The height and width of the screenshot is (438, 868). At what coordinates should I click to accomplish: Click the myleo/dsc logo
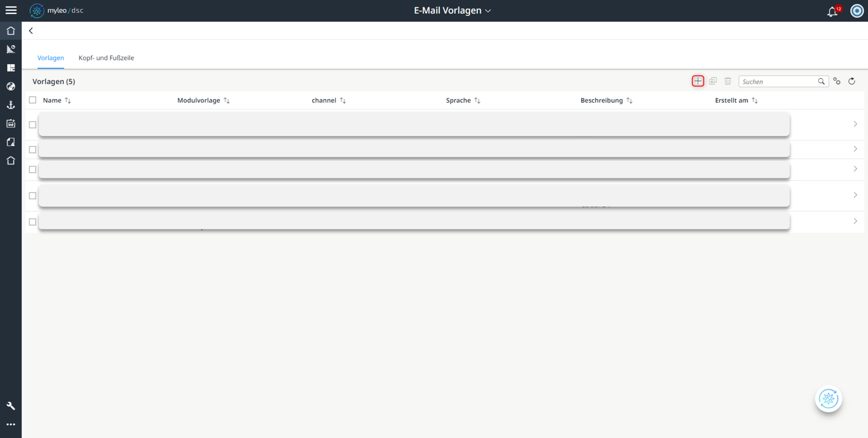pos(56,10)
